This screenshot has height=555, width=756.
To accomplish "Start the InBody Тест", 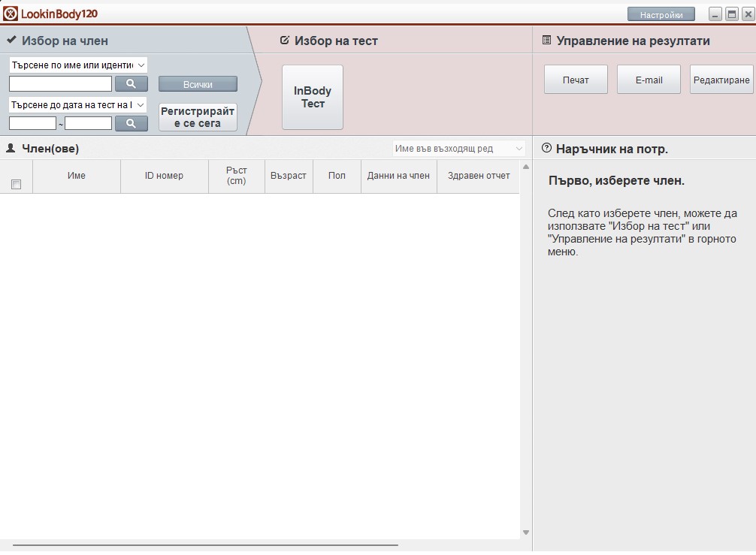I will click(313, 98).
